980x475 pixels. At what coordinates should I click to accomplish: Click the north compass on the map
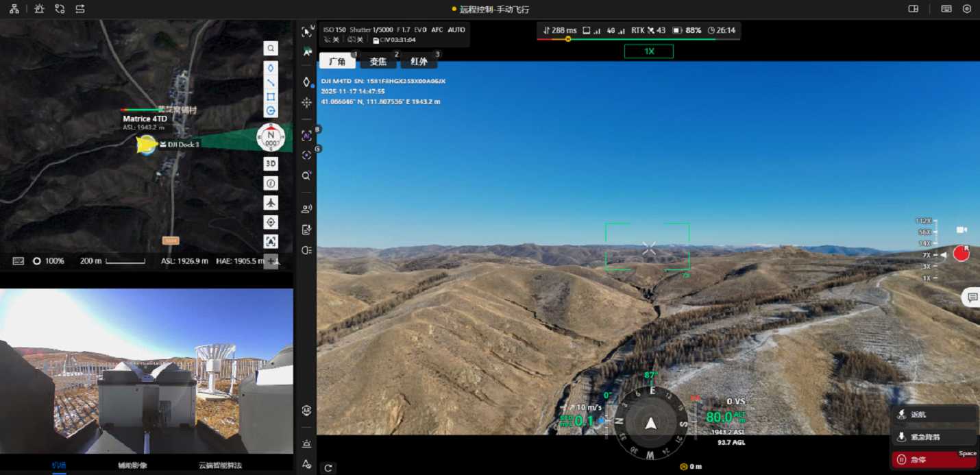tap(271, 137)
